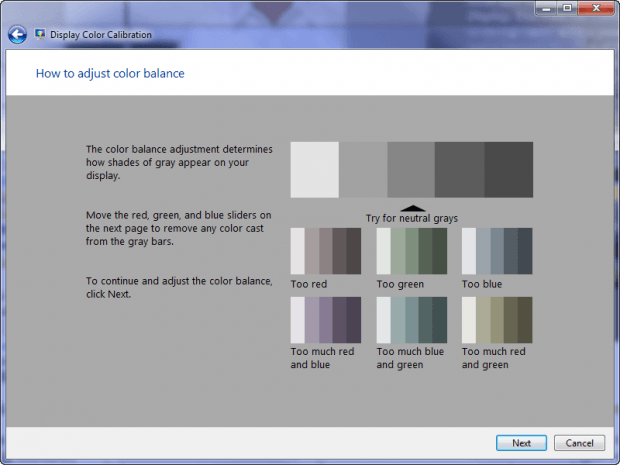Viewport: 620px width, 465px height.
Task: Click How to adjust color balance heading
Action: [x=110, y=74]
